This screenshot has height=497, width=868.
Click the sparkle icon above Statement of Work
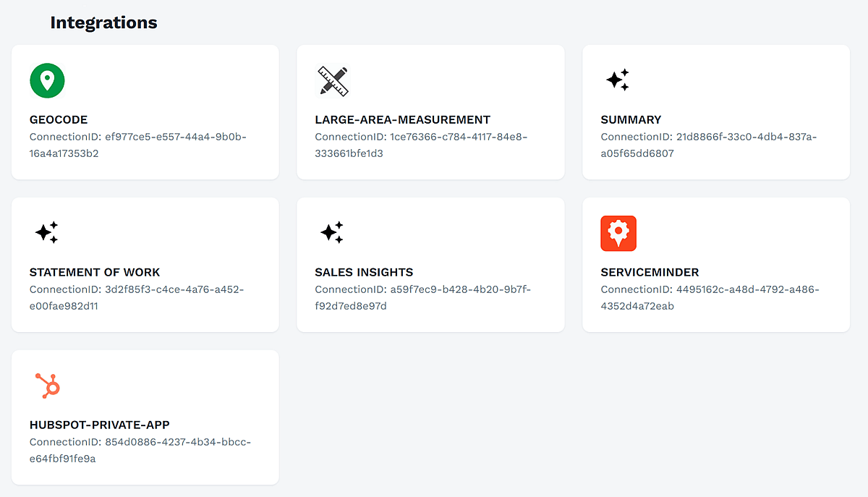pos(46,233)
